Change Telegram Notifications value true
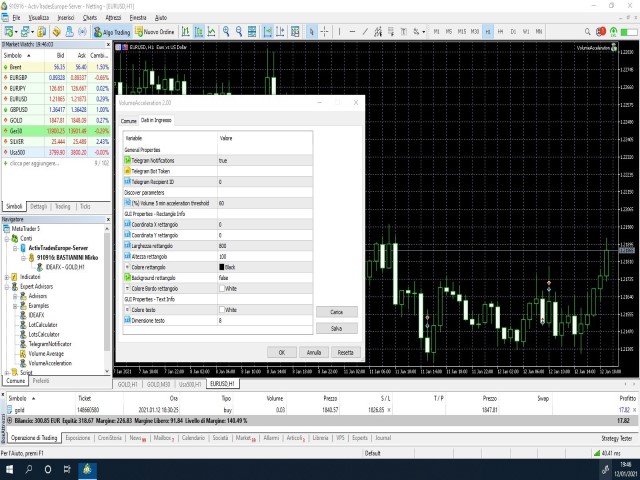The height and width of the screenshot is (480, 640). coord(265,160)
